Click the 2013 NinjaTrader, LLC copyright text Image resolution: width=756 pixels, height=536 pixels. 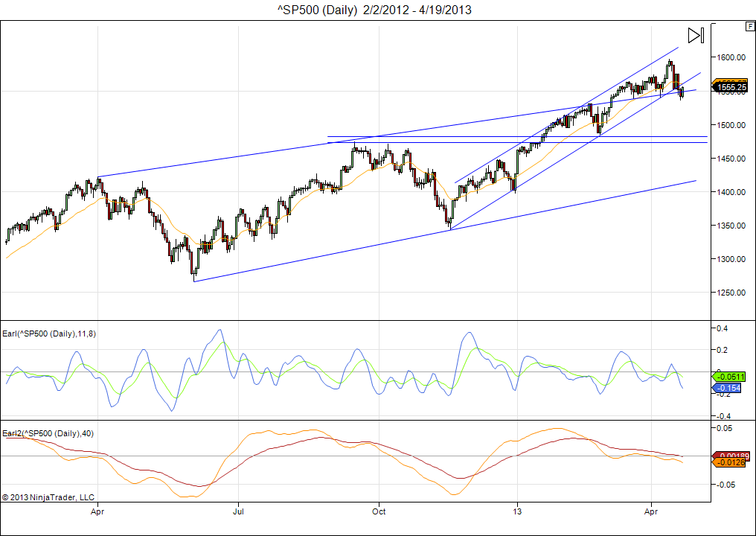tap(49, 497)
